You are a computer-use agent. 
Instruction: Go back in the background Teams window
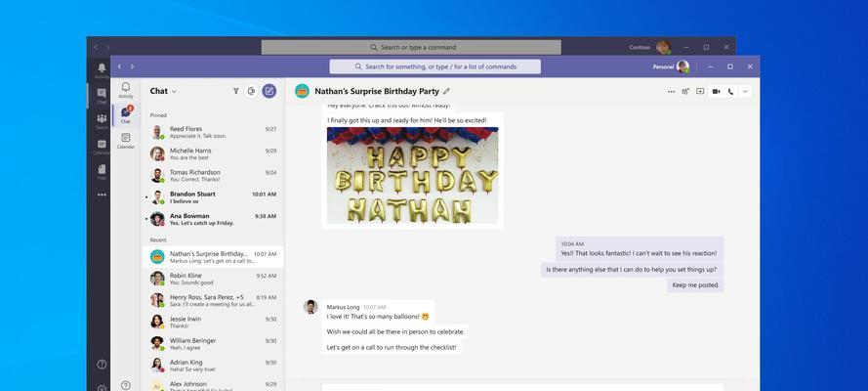click(96, 48)
